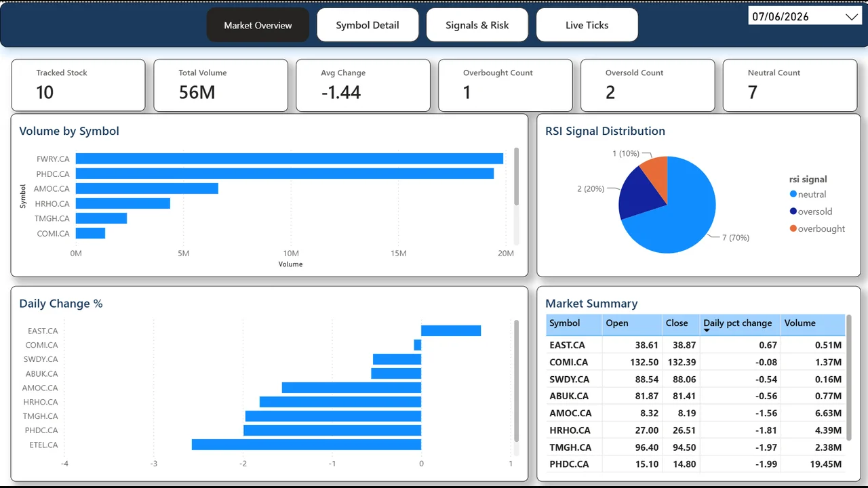Click the 7 (70%) pie data label
Image resolution: width=868 pixels, height=488 pixels.
coord(736,238)
